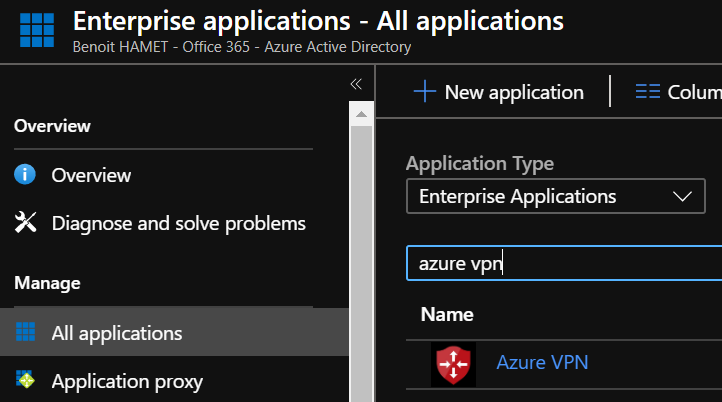Click the Name column header

click(447, 314)
